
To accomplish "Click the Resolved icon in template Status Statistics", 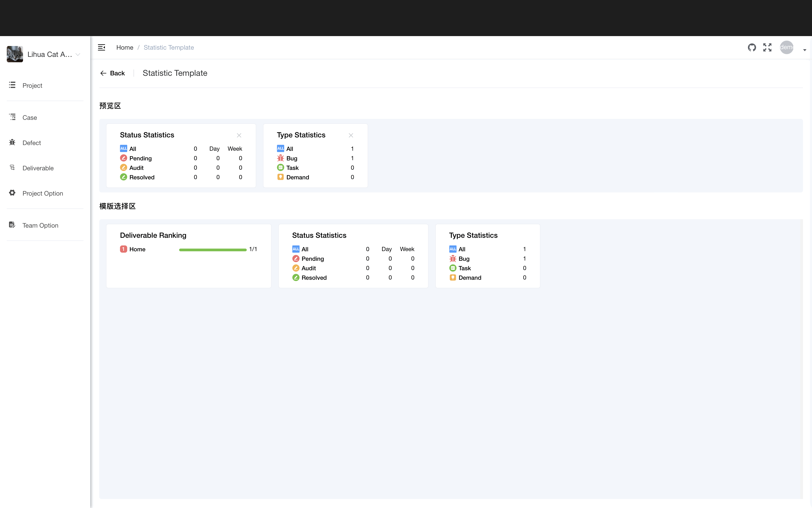I will tap(296, 277).
